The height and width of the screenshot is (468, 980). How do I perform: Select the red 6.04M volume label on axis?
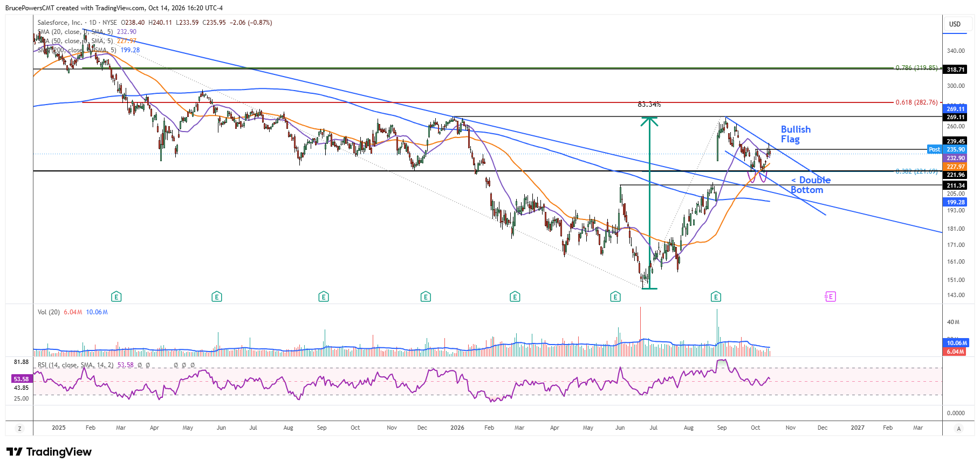955,352
